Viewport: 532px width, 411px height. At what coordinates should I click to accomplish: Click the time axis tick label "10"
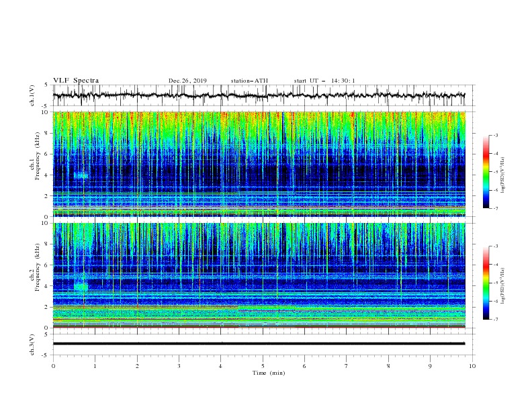472,366
